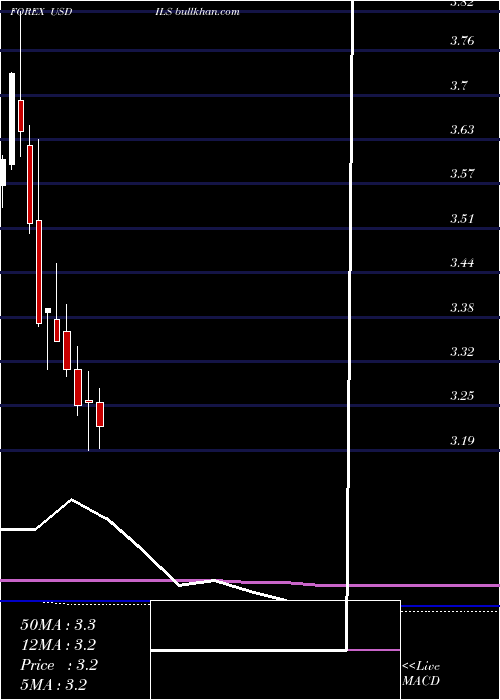Click the 3.44 price axis label

click(462, 263)
